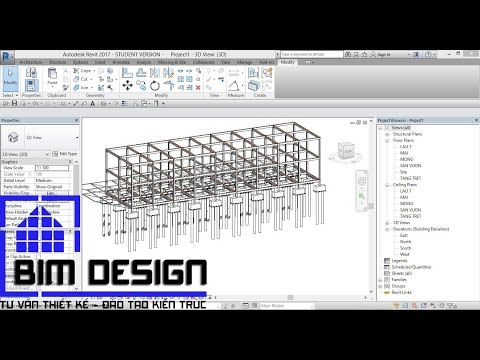
Task: Select Mirror - Pick Axis tool
Action: click(x=155, y=72)
